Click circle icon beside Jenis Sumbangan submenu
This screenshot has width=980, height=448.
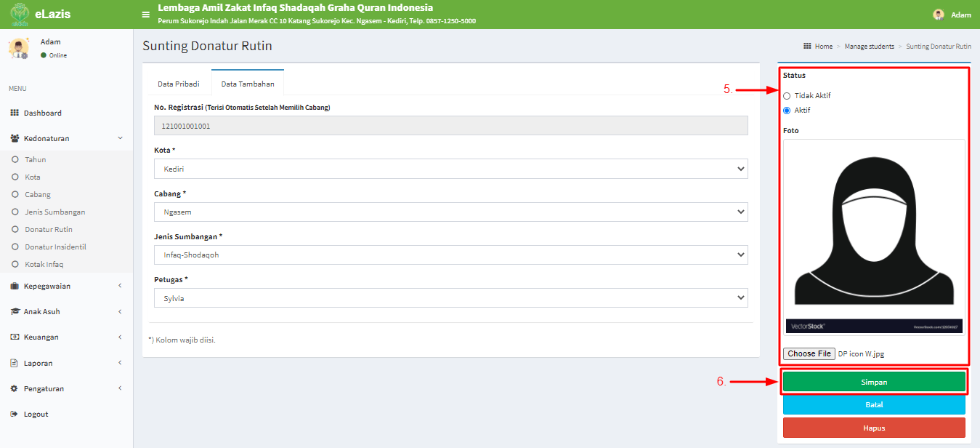pyautogui.click(x=15, y=212)
